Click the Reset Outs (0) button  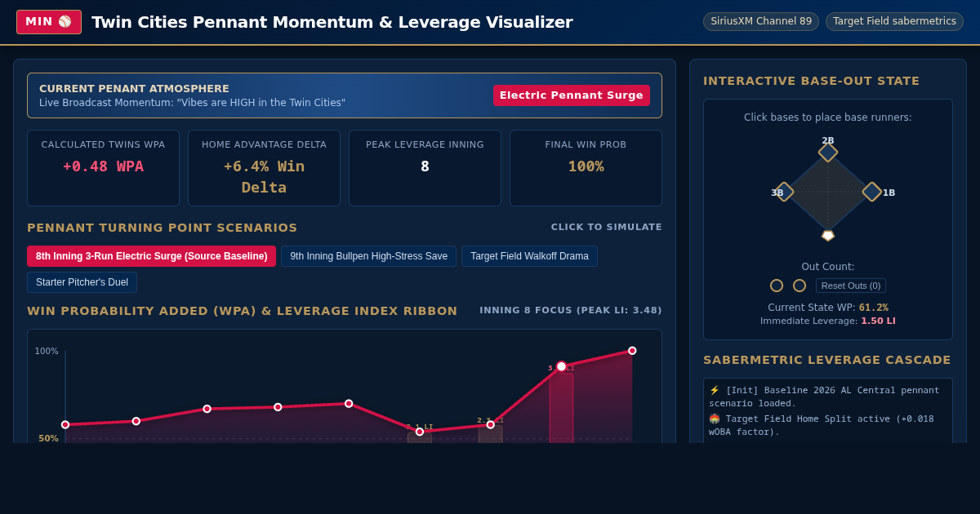click(x=851, y=286)
